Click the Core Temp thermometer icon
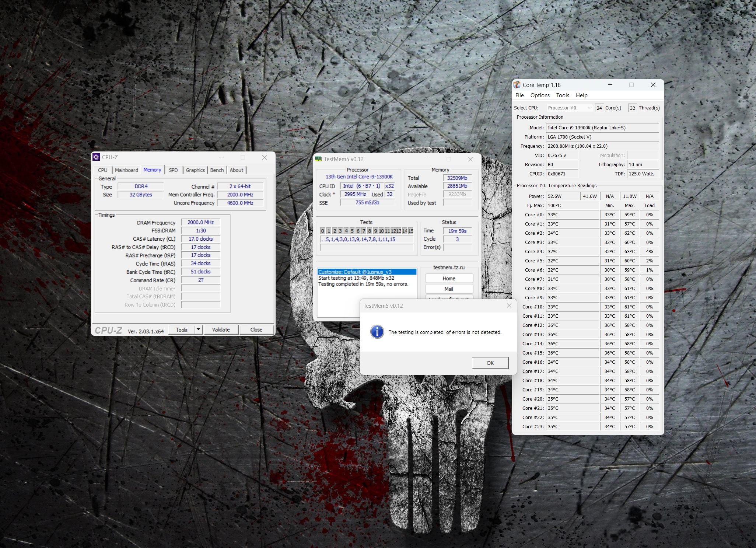The height and width of the screenshot is (548, 756). [x=517, y=85]
